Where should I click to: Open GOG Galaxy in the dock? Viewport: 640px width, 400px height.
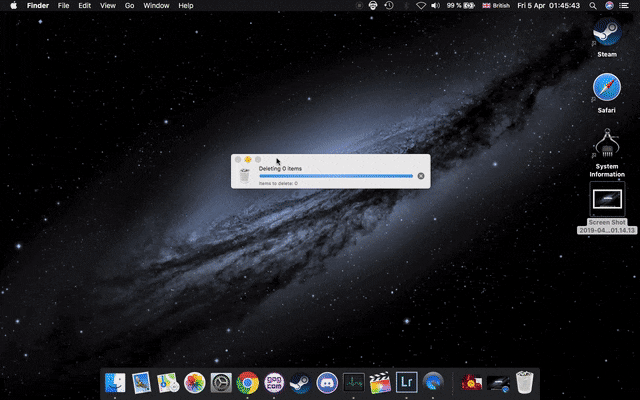274,383
